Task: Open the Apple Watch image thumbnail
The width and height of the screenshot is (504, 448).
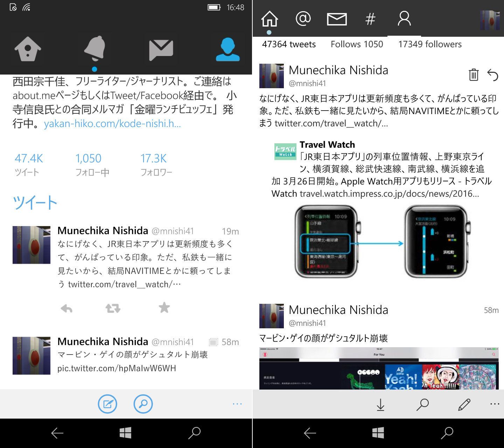Action: pos(381,241)
